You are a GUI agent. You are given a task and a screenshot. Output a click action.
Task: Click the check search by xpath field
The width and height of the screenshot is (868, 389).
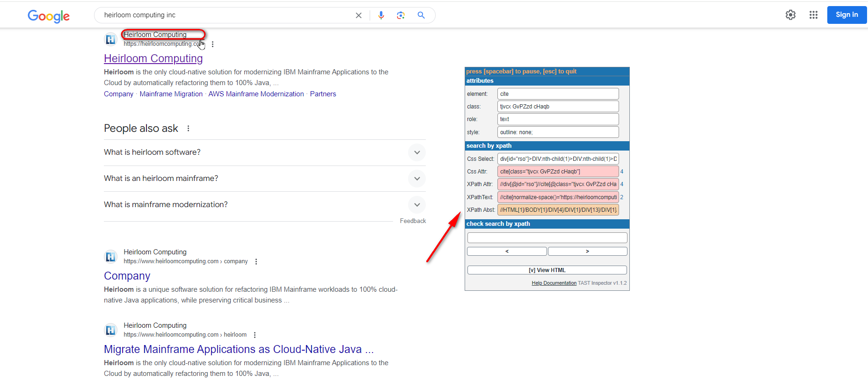(x=547, y=238)
